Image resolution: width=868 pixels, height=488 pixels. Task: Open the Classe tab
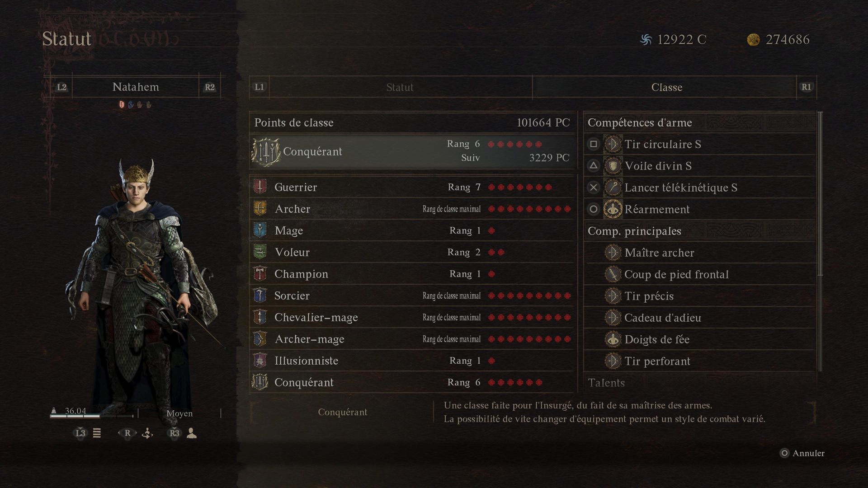666,87
